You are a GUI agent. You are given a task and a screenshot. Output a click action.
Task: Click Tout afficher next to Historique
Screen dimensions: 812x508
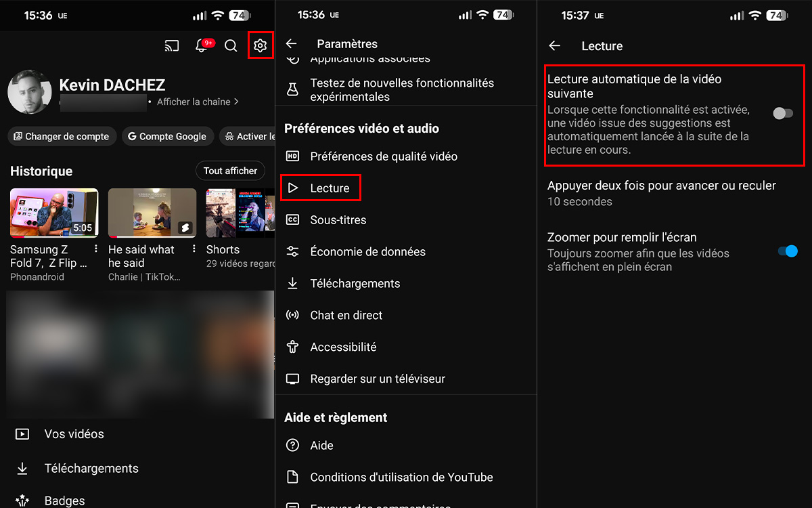(230, 171)
